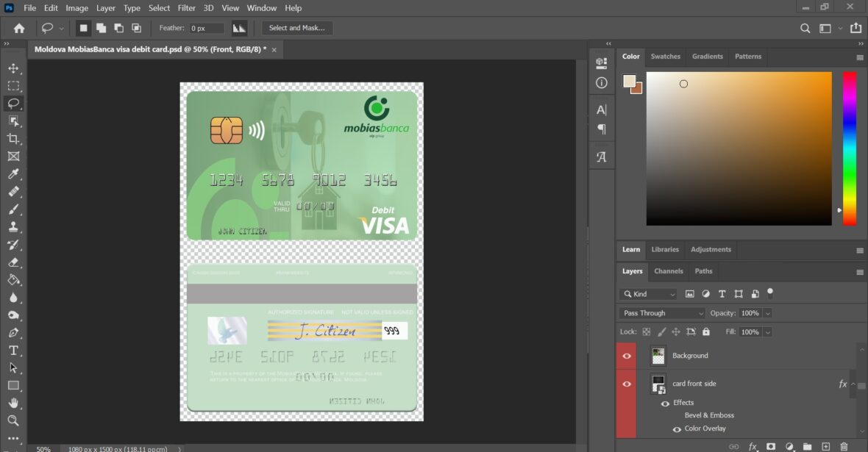Open the Opacity slider dropdown arrow

pyautogui.click(x=767, y=313)
